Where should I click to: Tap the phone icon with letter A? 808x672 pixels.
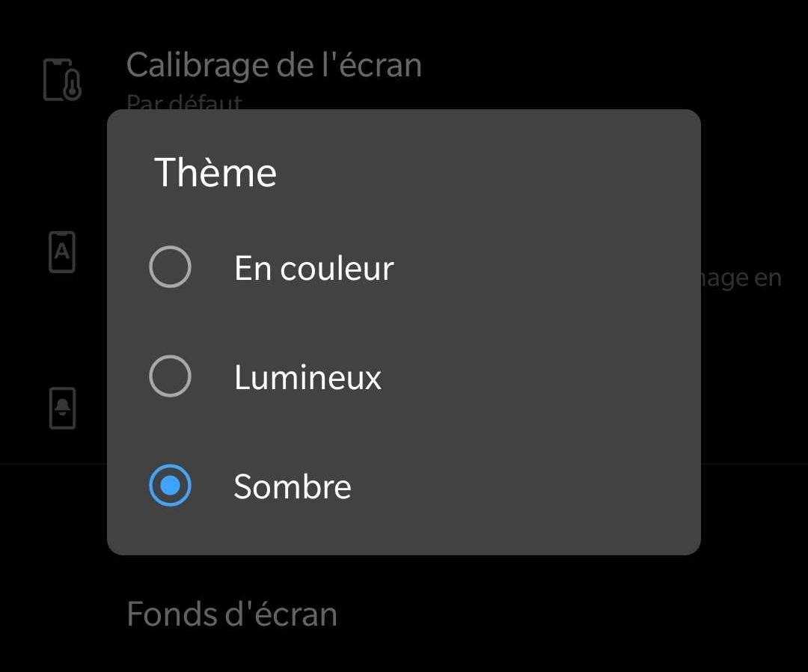coord(61,253)
